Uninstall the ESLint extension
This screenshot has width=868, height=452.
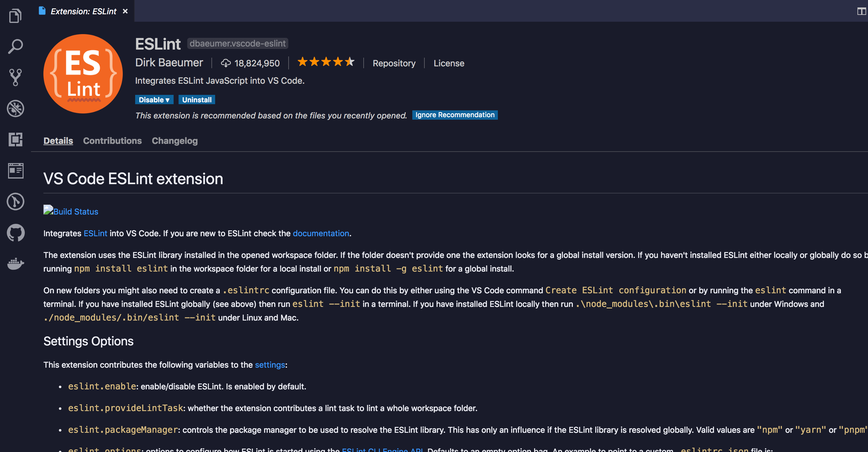tap(197, 100)
